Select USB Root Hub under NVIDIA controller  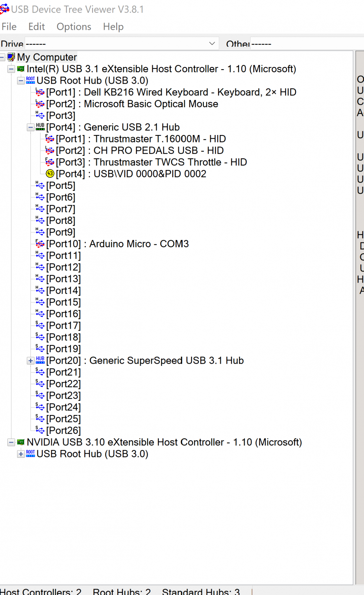pyautogui.click(x=92, y=454)
